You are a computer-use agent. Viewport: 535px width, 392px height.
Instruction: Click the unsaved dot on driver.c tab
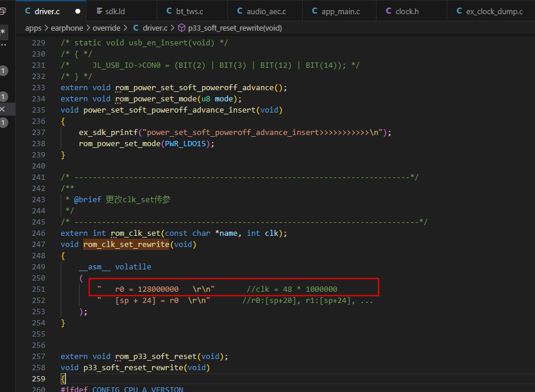click(x=78, y=11)
